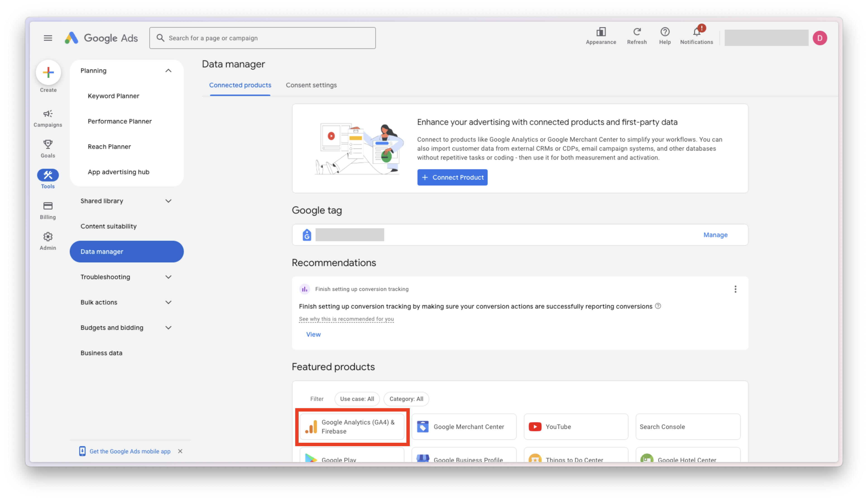The height and width of the screenshot is (500, 868).
Task: Switch to the Consent settings tab
Action: coord(311,85)
